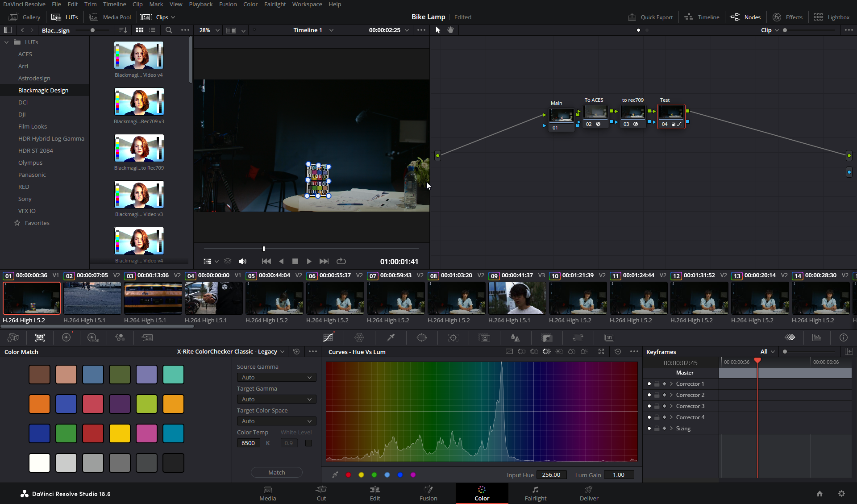Open the HDR color wheels palette
This screenshot has width=857, height=504.
coord(93,337)
